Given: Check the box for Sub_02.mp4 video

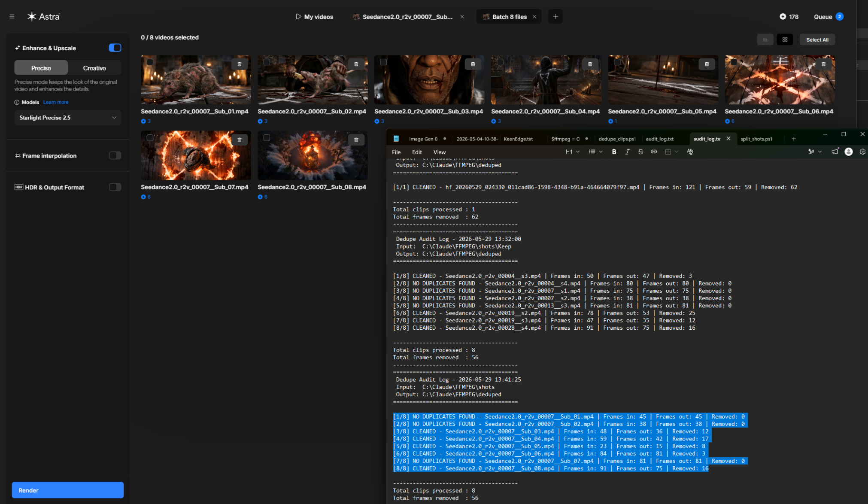Looking at the screenshot, I should coord(267,62).
